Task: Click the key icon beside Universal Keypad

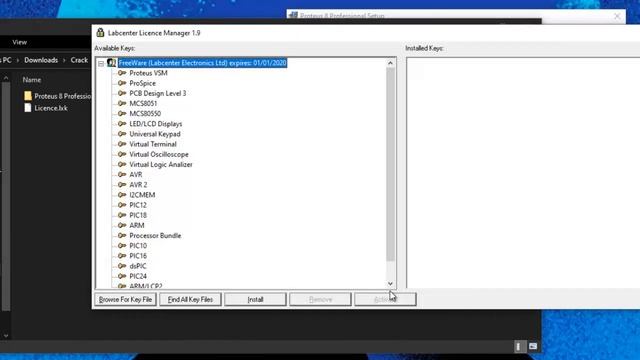Action: pos(122,134)
